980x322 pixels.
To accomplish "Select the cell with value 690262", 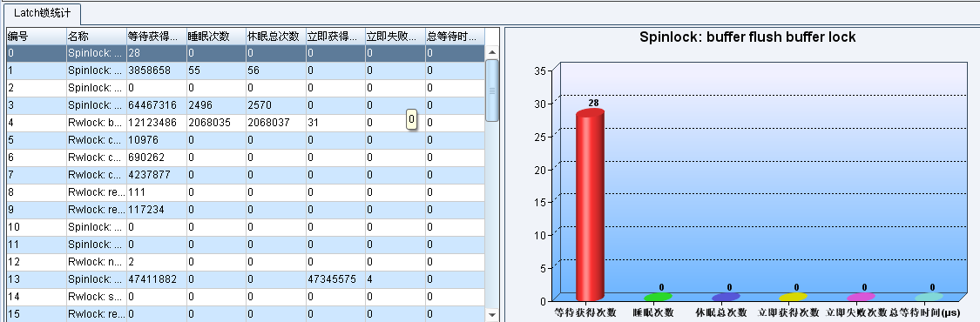I will [156, 158].
